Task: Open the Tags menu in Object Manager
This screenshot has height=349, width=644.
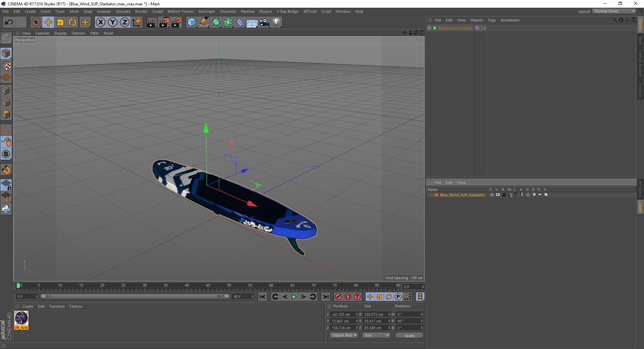Action: coord(492,20)
